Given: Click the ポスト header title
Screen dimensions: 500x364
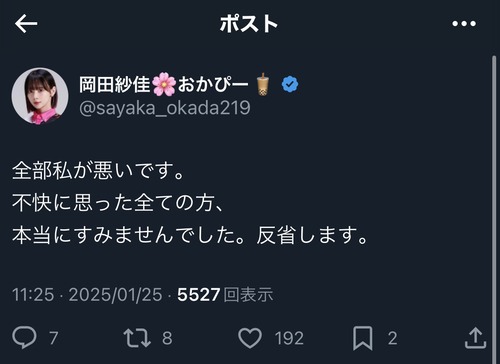Looking at the screenshot, I should [x=249, y=24].
